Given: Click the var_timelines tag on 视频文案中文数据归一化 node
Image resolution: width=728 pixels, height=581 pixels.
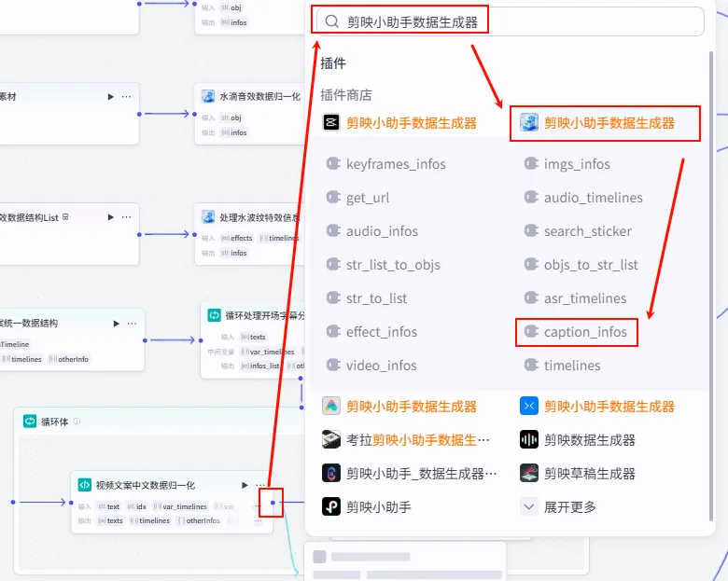Looking at the screenshot, I should [x=180, y=506].
